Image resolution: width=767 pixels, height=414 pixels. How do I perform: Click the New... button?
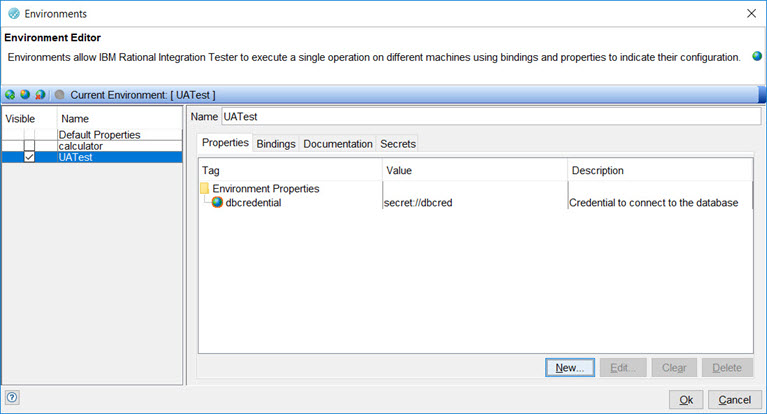570,368
